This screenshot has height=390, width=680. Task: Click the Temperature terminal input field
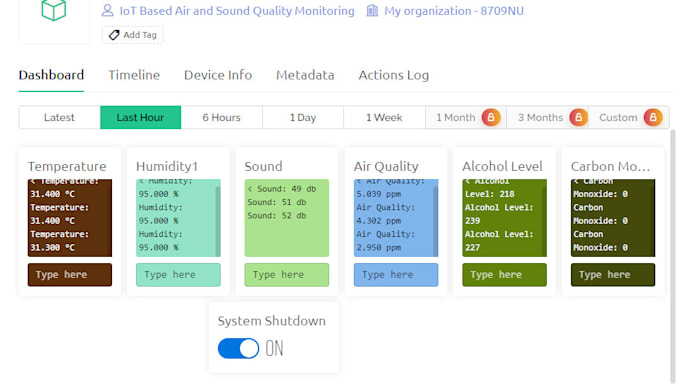point(70,275)
